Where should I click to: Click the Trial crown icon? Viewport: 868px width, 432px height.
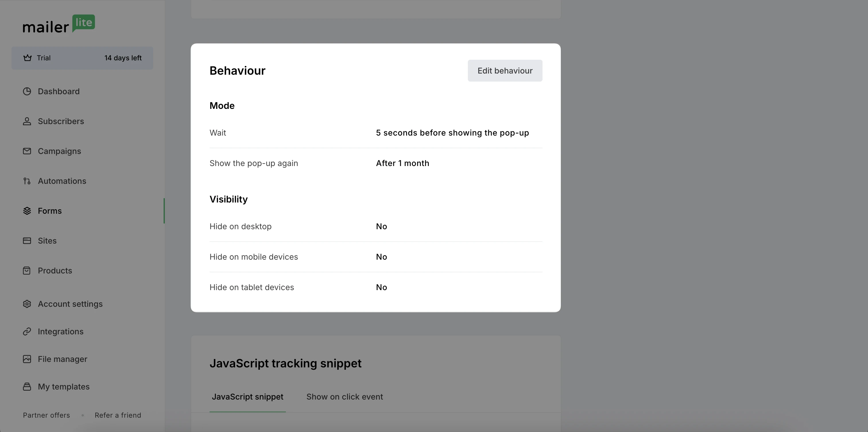click(x=28, y=58)
